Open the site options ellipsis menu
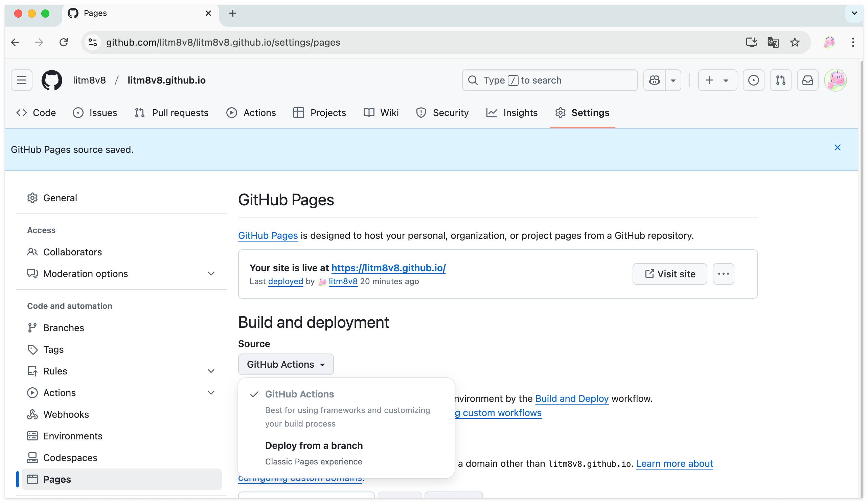This screenshot has height=503, width=868. pos(723,274)
